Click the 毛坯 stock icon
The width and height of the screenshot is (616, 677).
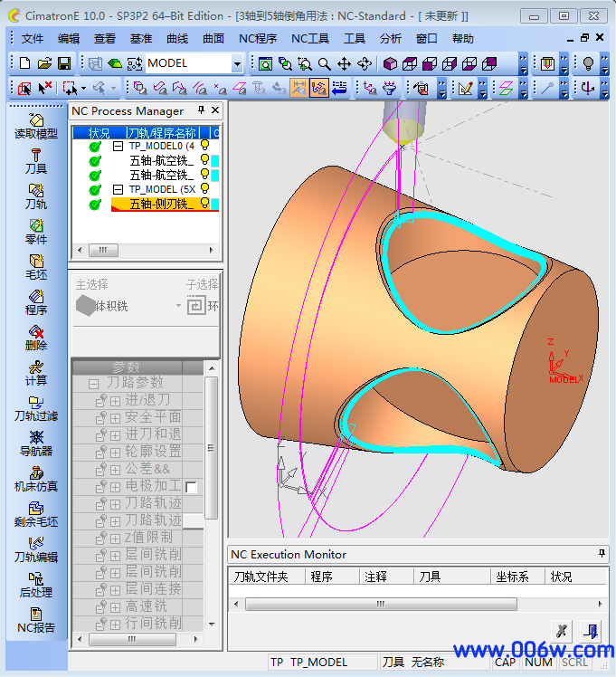(x=36, y=268)
